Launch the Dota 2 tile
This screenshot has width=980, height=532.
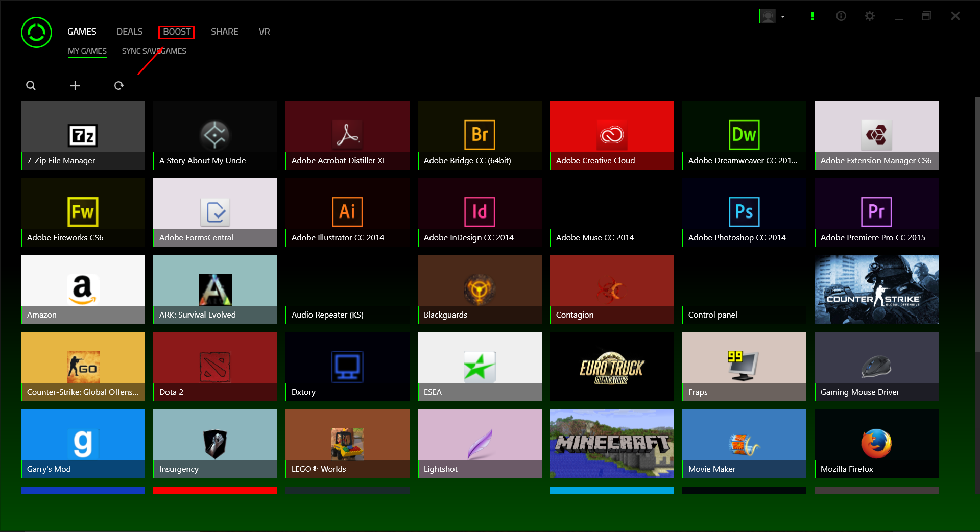215,367
